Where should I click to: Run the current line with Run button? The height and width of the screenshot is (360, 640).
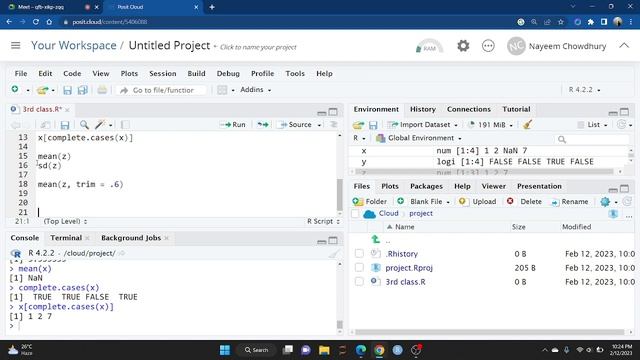coord(233,124)
